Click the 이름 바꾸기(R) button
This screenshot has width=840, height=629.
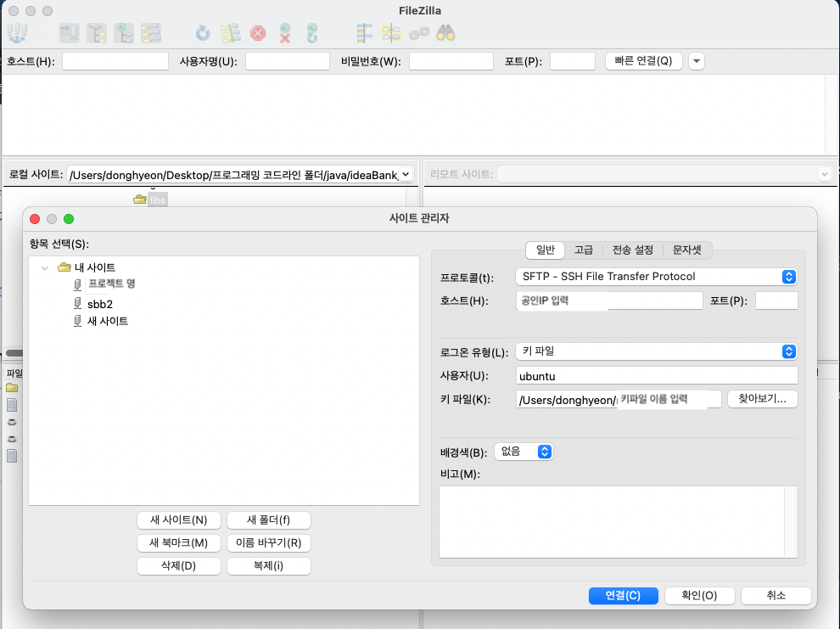268,542
